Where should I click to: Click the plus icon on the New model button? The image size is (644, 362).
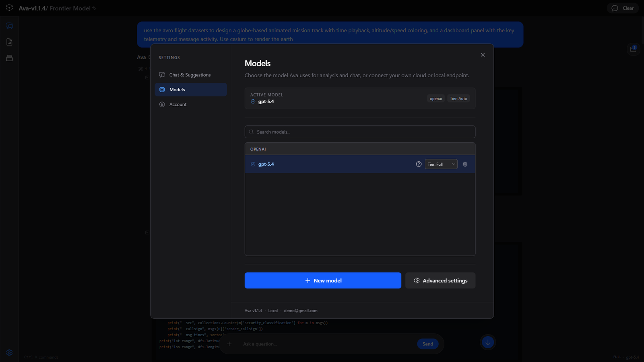pyautogui.click(x=308, y=280)
